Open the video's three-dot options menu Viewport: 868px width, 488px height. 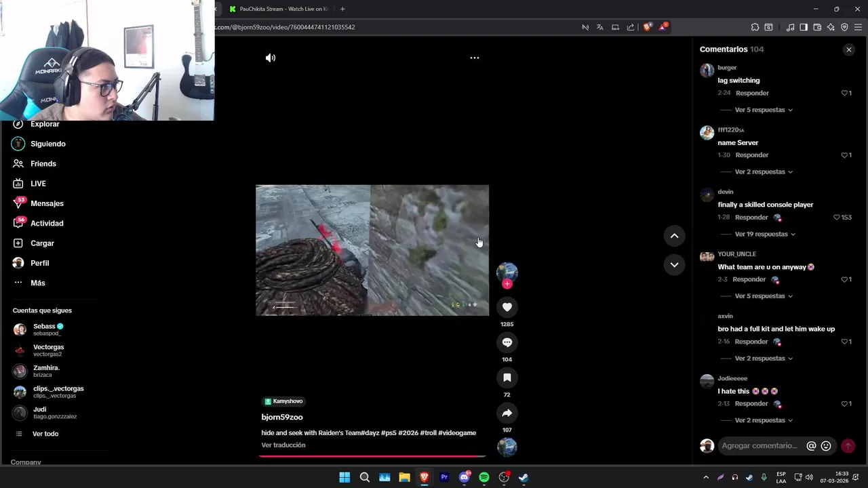[475, 58]
